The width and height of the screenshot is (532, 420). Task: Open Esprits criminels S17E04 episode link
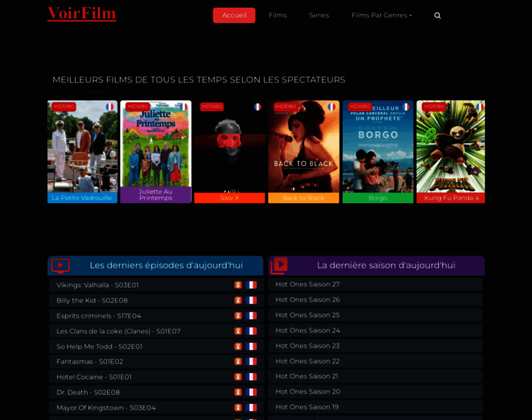(99, 316)
